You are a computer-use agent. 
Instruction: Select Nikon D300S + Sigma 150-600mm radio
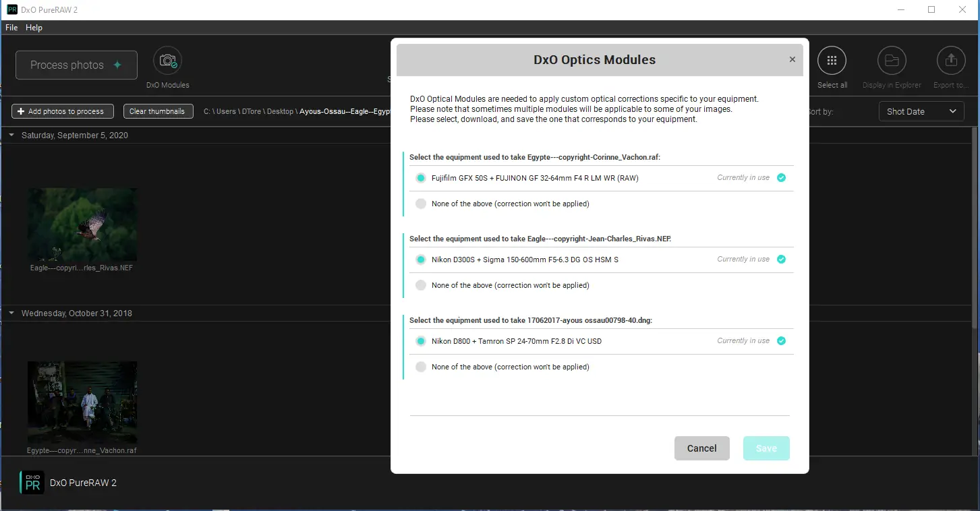click(421, 260)
